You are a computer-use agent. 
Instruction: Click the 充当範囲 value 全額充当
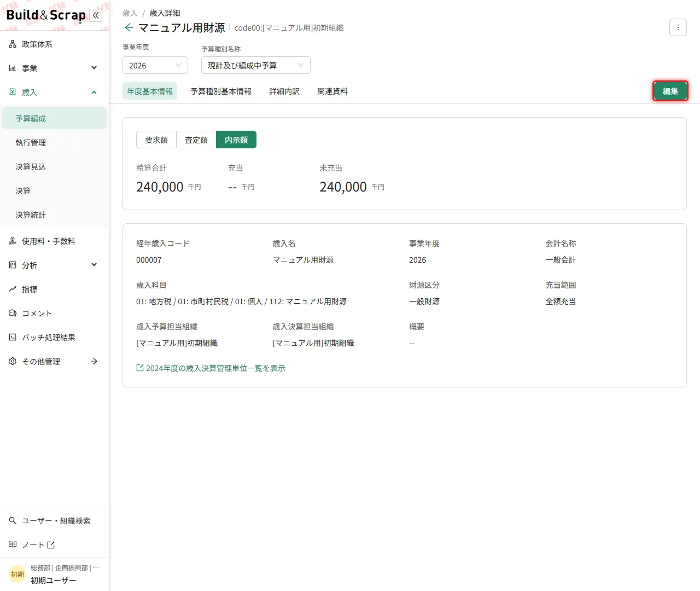click(561, 302)
